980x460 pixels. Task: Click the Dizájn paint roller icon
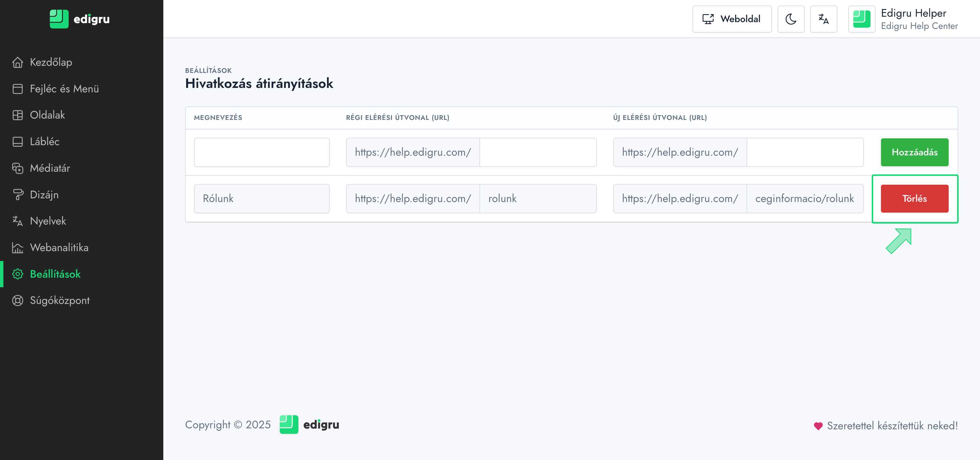coord(17,195)
